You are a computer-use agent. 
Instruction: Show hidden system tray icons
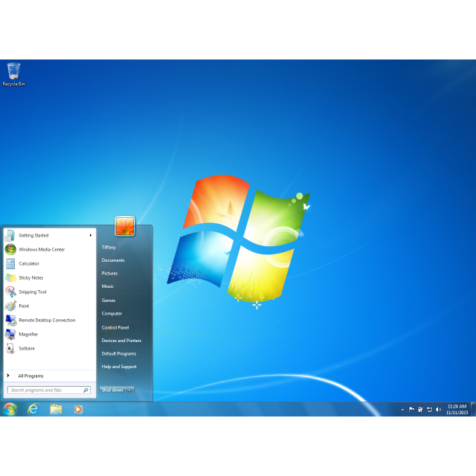(x=402, y=409)
